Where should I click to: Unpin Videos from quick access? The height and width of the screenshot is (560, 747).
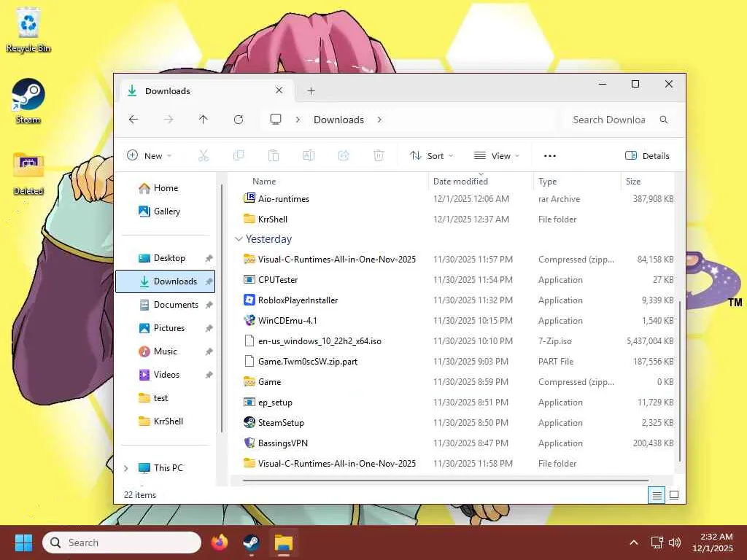(x=209, y=375)
